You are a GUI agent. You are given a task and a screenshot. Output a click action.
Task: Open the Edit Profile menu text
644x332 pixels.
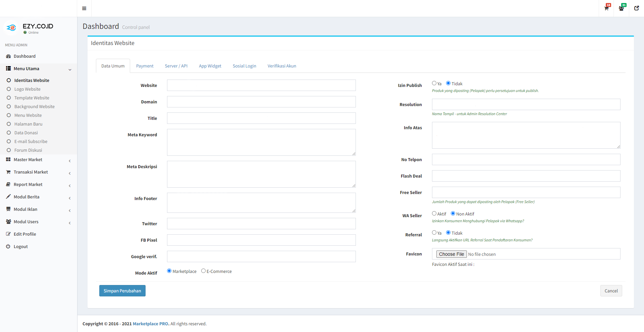tap(25, 234)
